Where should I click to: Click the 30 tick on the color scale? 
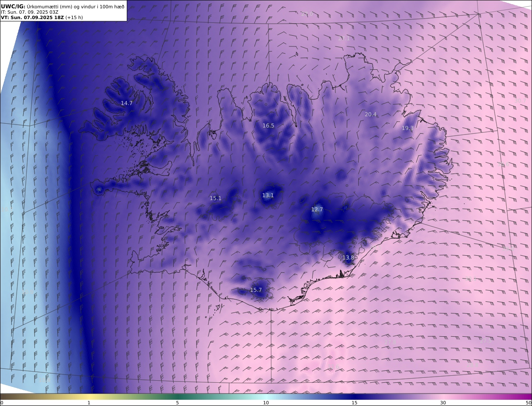(x=443, y=403)
